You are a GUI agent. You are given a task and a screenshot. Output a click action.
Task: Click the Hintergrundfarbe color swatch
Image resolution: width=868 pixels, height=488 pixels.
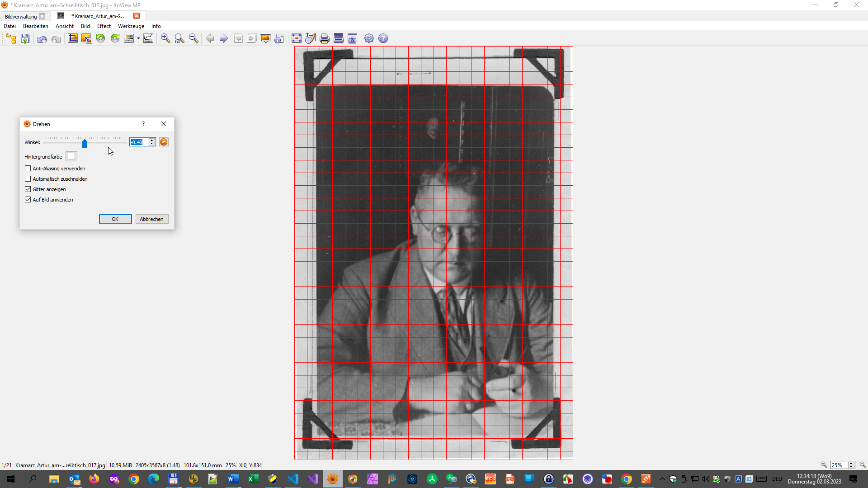tap(71, 157)
